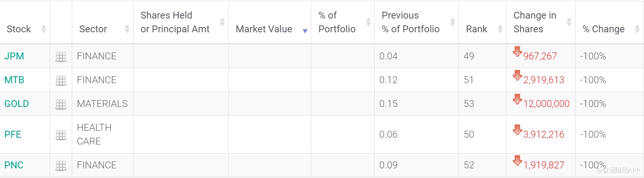Open the grid icon beside GOLD
Image resolution: width=644 pixels, height=178 pixels.
coord(61,105)
